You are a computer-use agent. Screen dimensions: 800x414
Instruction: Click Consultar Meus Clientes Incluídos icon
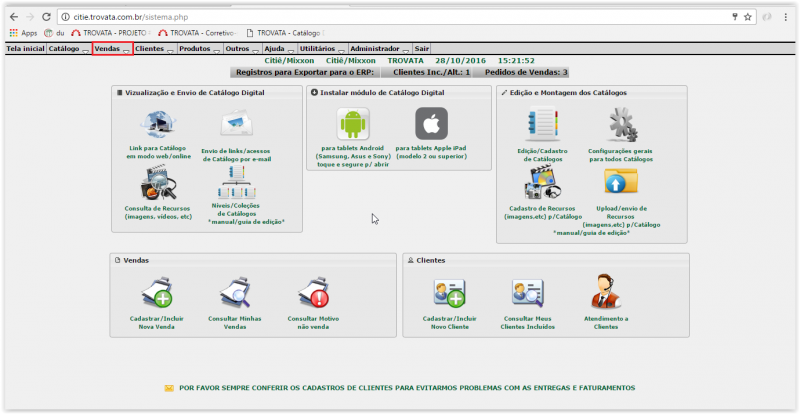[x=528, y=293]
